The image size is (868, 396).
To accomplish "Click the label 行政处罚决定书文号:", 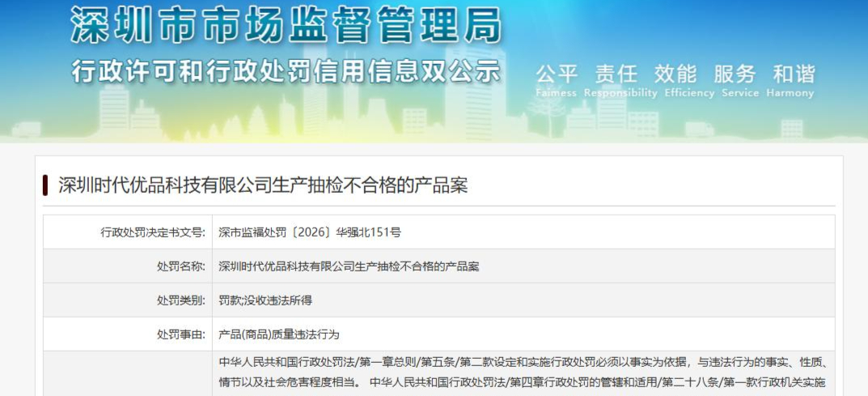I will tap(152, 232).
